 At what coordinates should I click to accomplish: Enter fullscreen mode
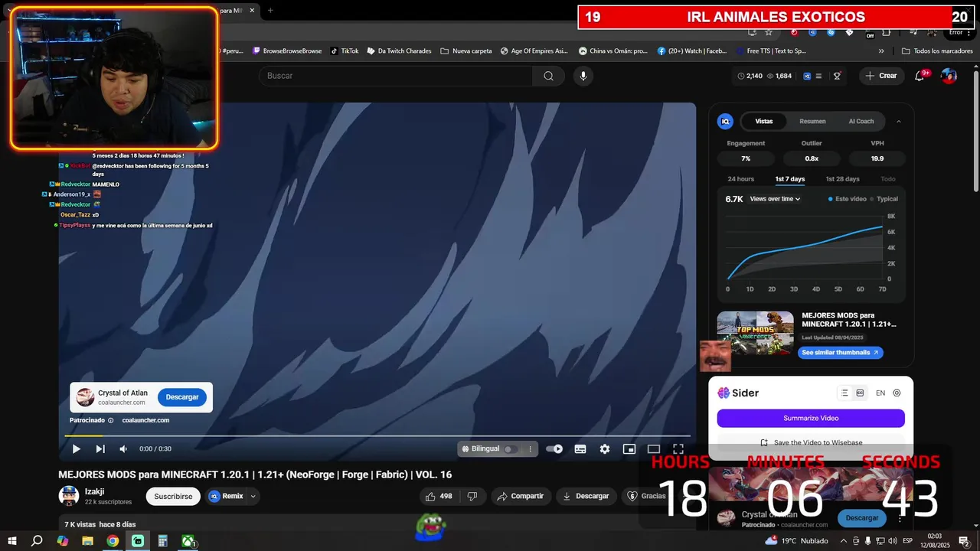[x=678, y=449]
